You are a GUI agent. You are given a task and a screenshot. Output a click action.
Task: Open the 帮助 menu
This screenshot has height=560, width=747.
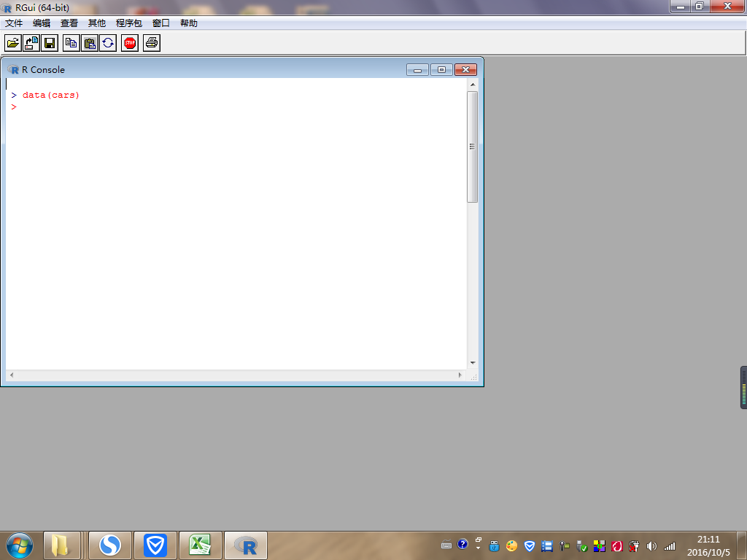tap(189, 23)
